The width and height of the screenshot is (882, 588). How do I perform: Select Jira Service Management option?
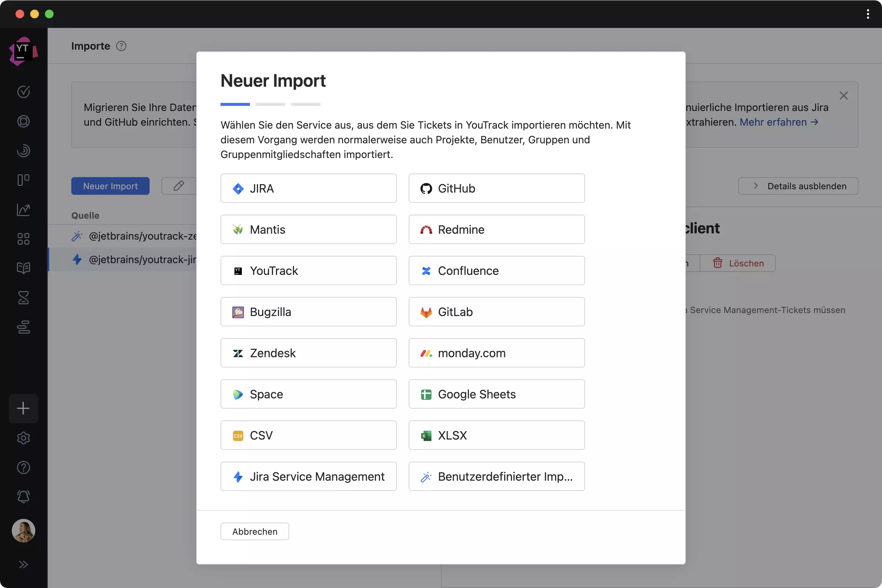tap(308, 476)
